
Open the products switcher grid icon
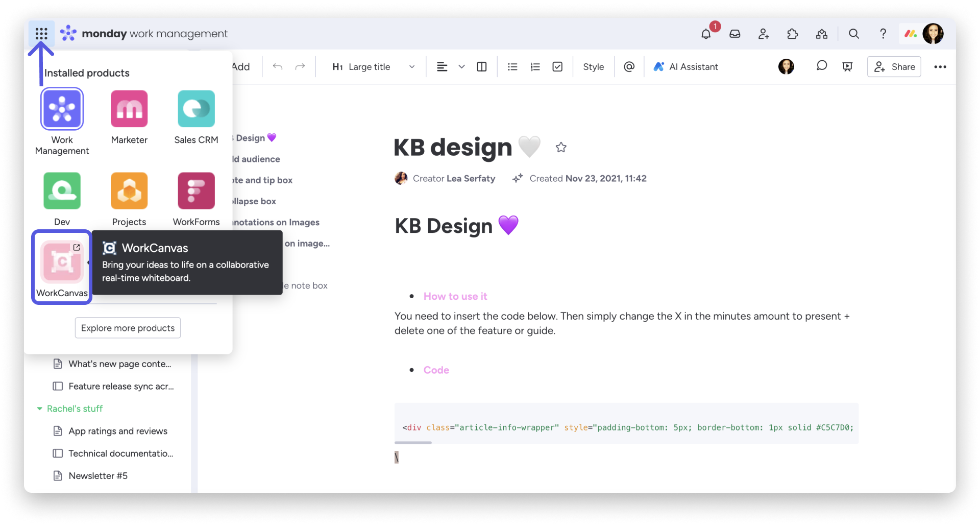tap(41, 34)
